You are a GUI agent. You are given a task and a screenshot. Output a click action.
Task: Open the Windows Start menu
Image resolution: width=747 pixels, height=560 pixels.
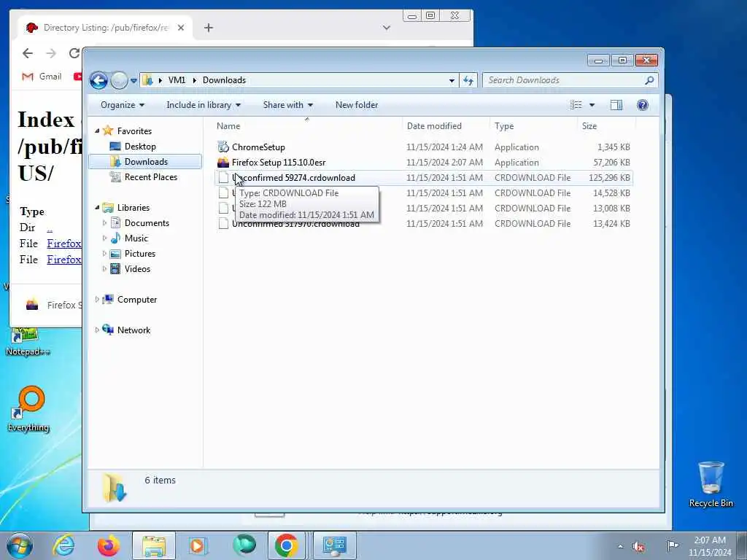coord(19,545)
